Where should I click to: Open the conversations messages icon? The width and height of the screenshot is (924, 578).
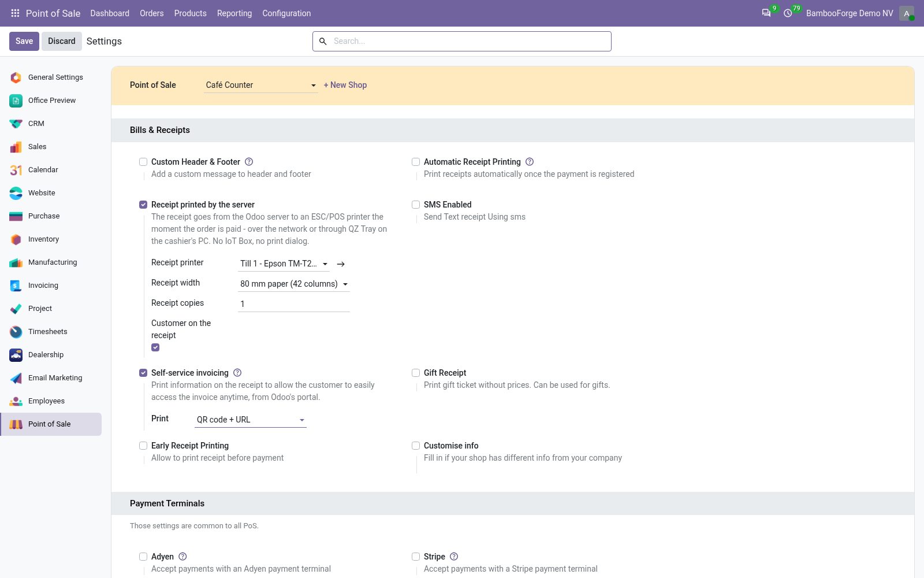pyautogui.click(x=766, y=13)
